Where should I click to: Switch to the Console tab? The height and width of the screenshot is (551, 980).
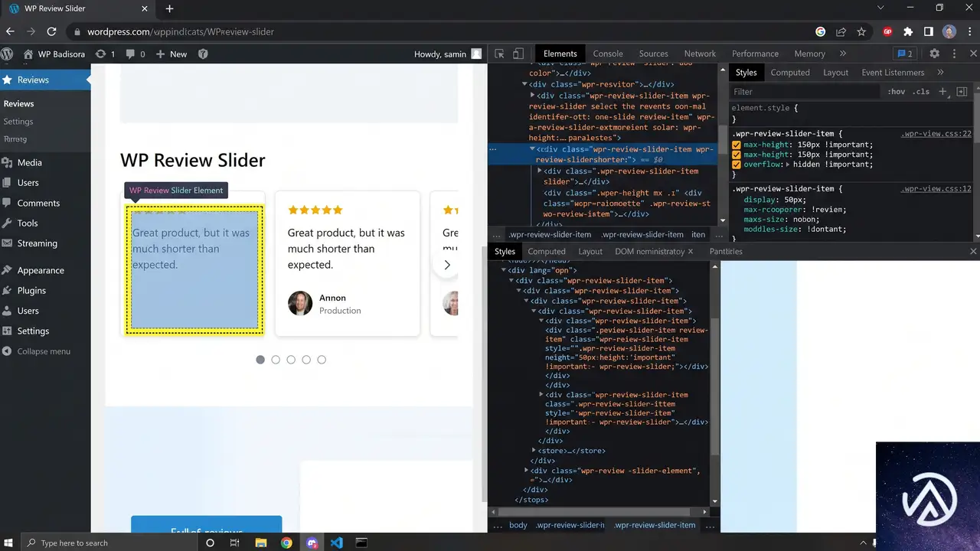[608, 54]
